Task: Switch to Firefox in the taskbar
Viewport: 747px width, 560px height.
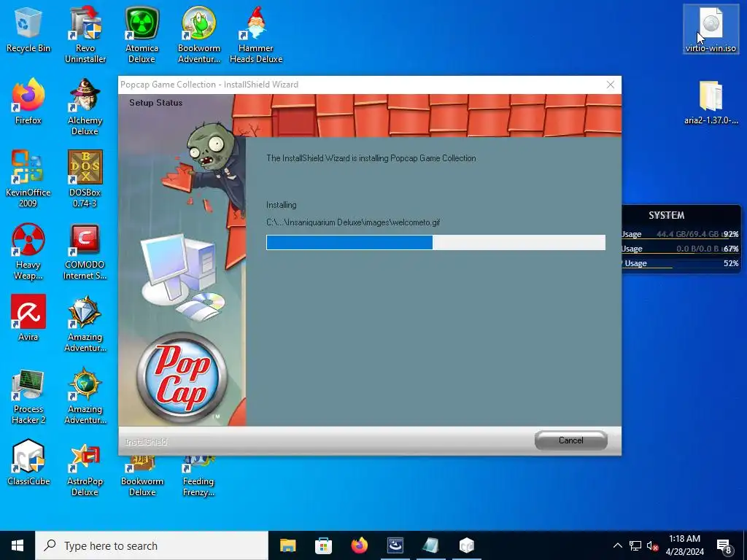Action: [359, 545]
